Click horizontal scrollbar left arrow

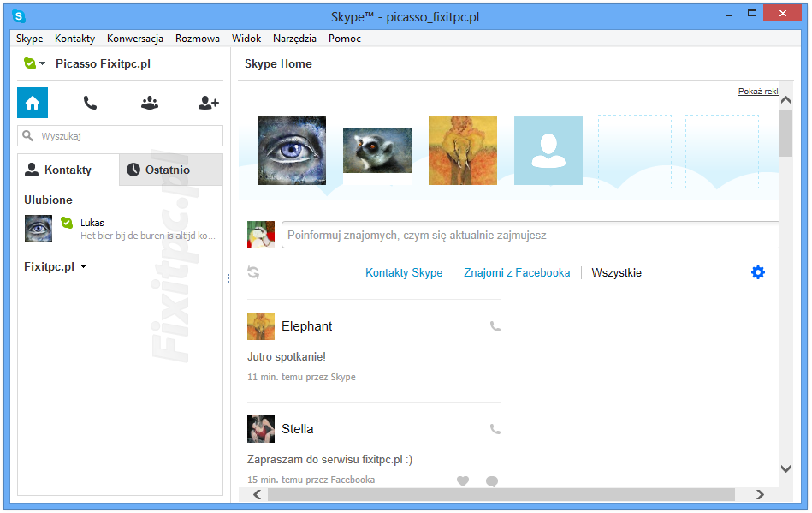pos(258,494)
